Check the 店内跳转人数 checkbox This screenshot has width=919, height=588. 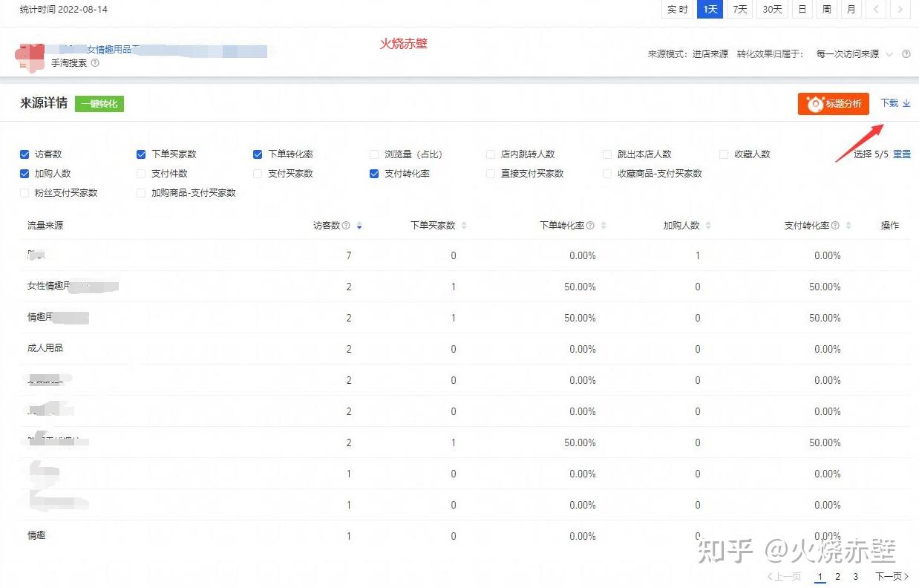(491, 154)
